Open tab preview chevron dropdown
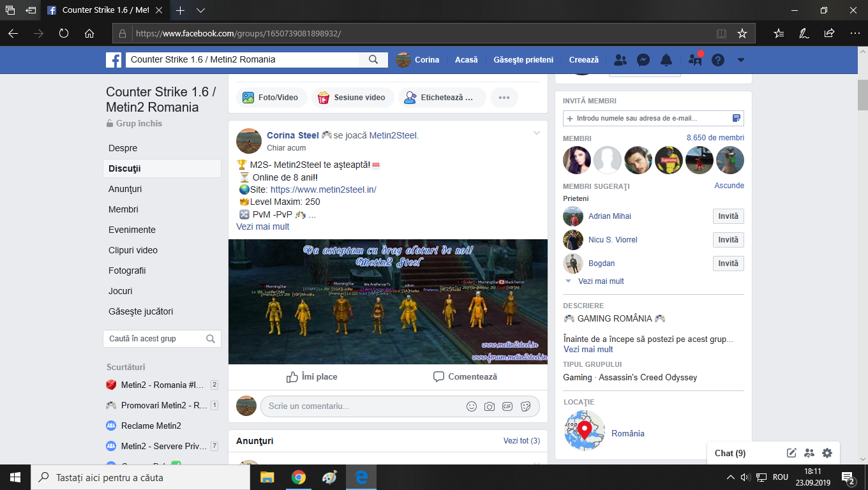The image size is (868, 490). 200,10
